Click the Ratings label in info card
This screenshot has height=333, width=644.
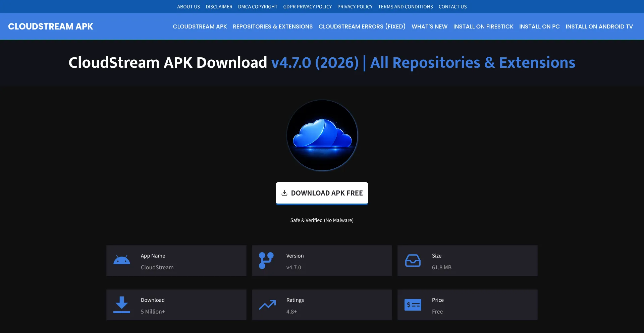click(295, 300)
